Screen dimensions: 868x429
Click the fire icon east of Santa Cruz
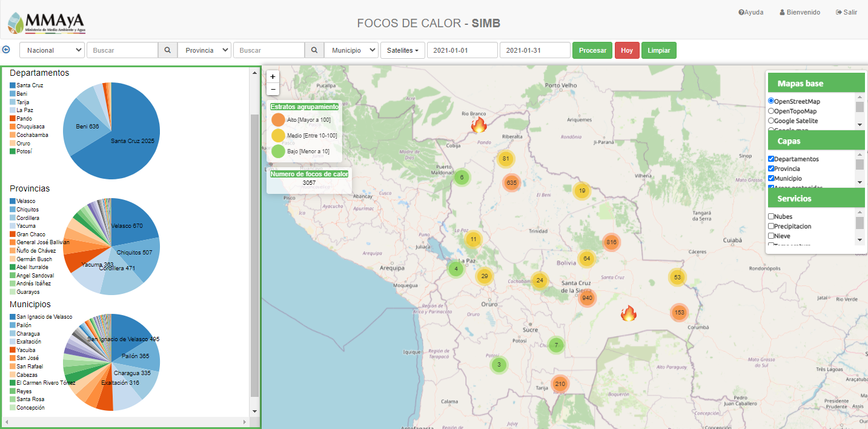[x=629, y=313]
